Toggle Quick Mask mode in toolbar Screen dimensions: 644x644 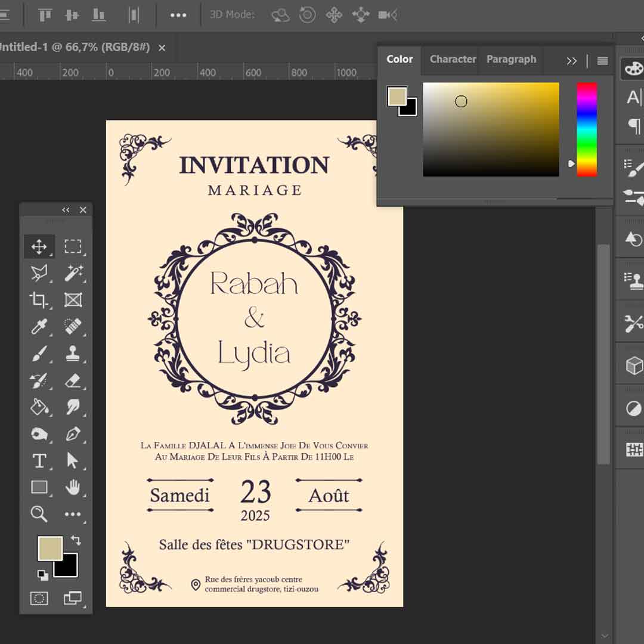(x=39, y=597)
